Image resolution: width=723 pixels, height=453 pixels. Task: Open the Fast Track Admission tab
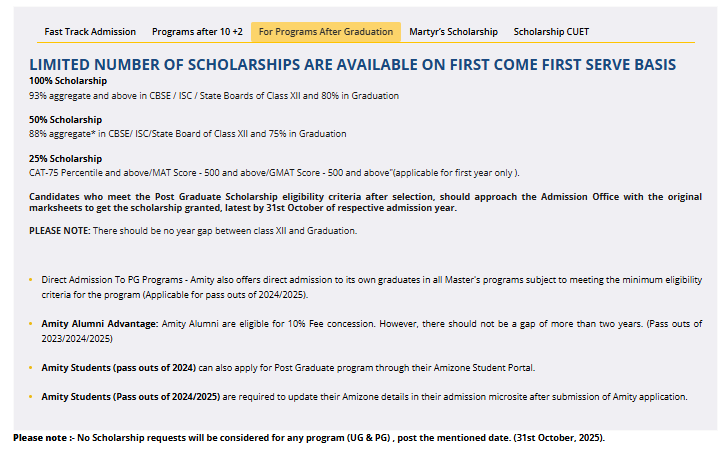point(90,32)
